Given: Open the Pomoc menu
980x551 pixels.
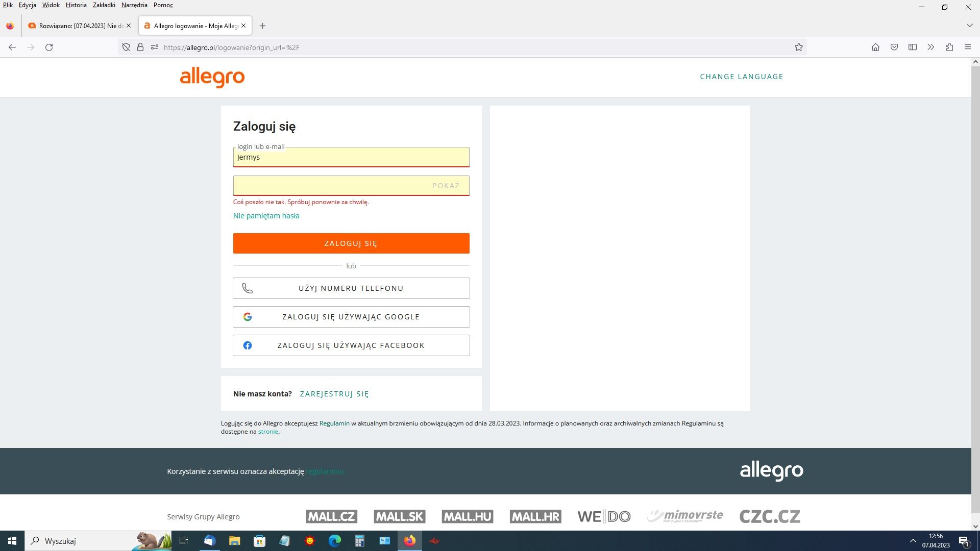Looking at the screenshot, I should [163, 5].
